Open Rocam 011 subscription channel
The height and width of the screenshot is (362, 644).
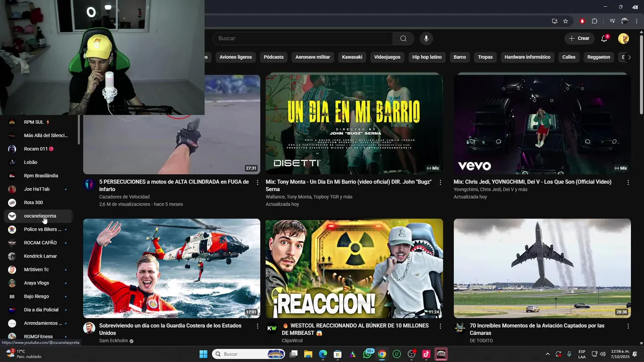click(38, 149)
